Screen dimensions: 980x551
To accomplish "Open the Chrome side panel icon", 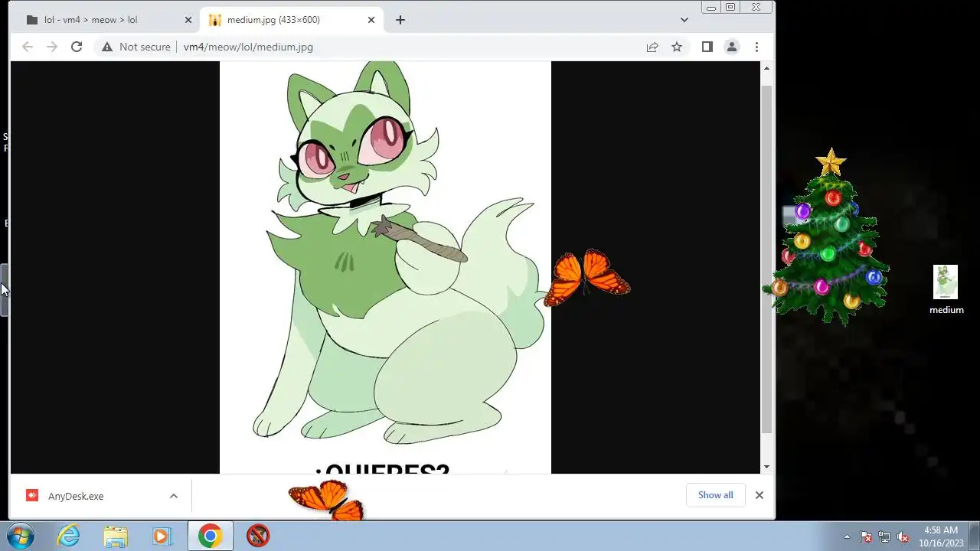I will pyautogui.click(x=707, y=47).
